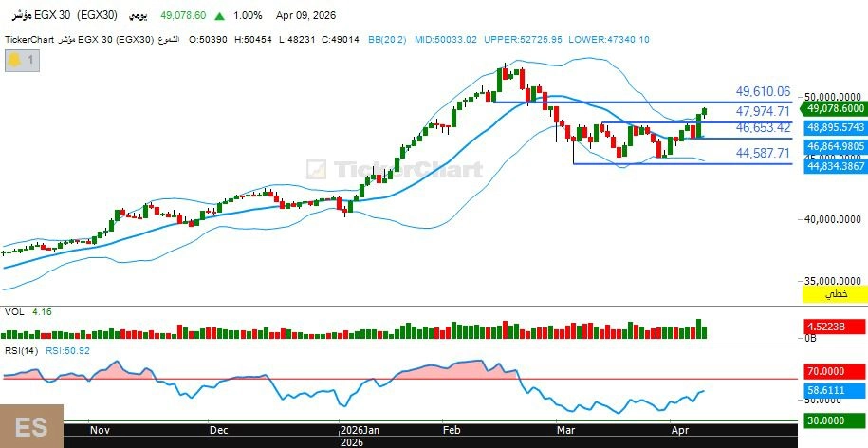
Task: Click the alert bell icon
Action: click(15, 60)
